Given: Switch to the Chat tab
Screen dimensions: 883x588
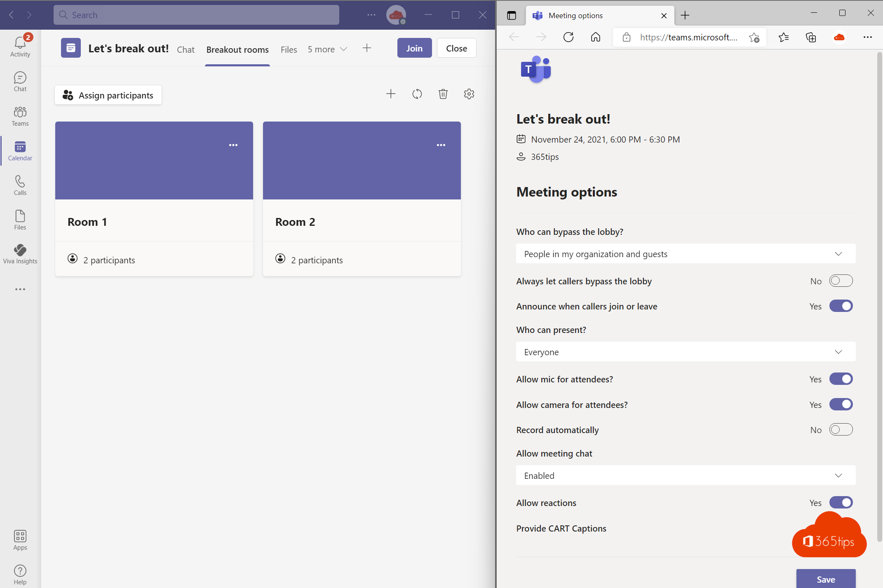Looking at the screenshot, I should click(185, 48).
